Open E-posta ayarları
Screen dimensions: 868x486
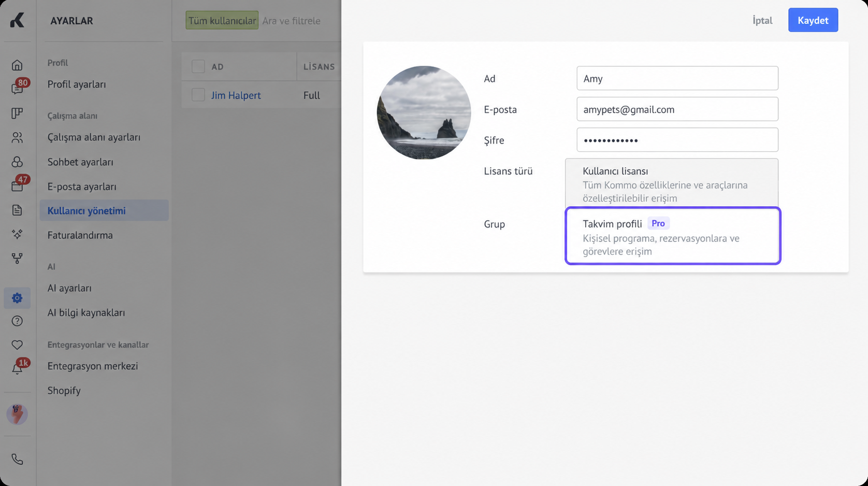click(x=82, y=187)
